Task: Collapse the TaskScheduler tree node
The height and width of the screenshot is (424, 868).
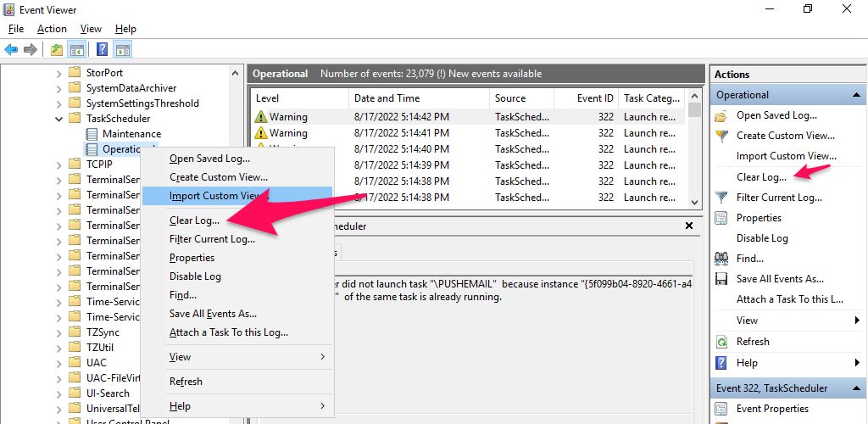Action: pyautogui.click(x=58, y=119)
